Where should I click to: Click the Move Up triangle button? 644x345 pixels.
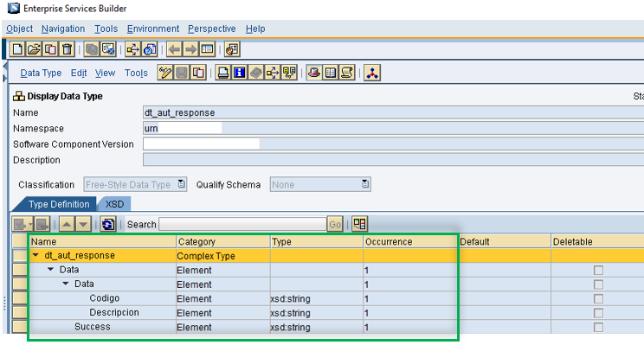(67, 225)
